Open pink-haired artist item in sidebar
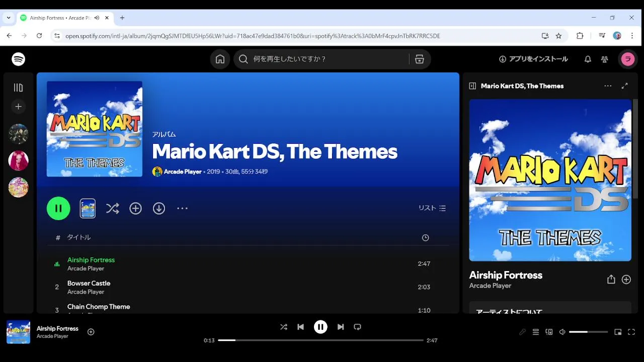The width and height of the screenshot is (644, 362). coord(19,160)
